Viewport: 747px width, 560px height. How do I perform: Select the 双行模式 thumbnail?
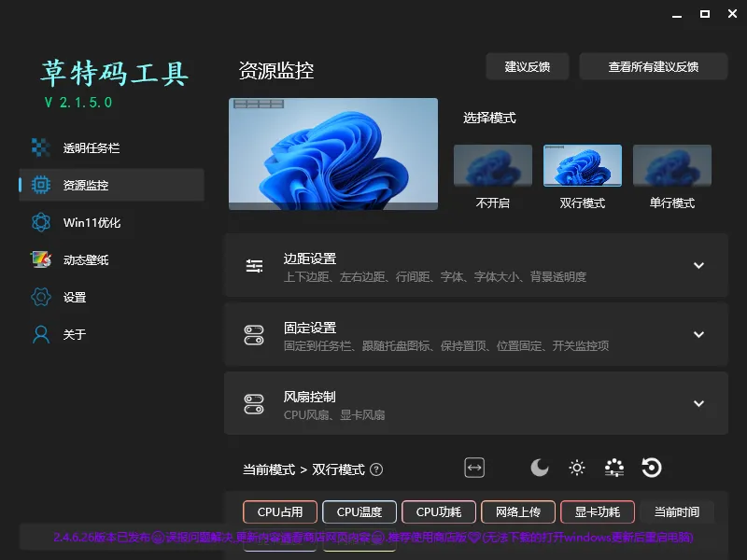582,166
